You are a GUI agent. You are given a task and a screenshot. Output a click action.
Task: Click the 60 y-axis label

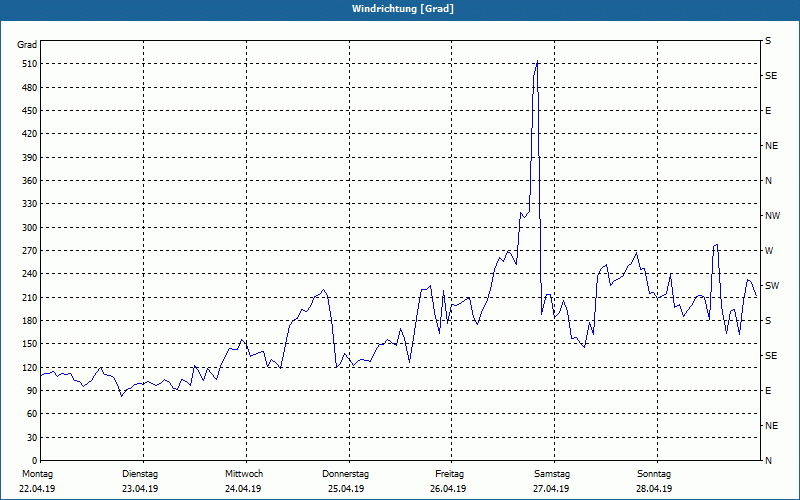31,414
